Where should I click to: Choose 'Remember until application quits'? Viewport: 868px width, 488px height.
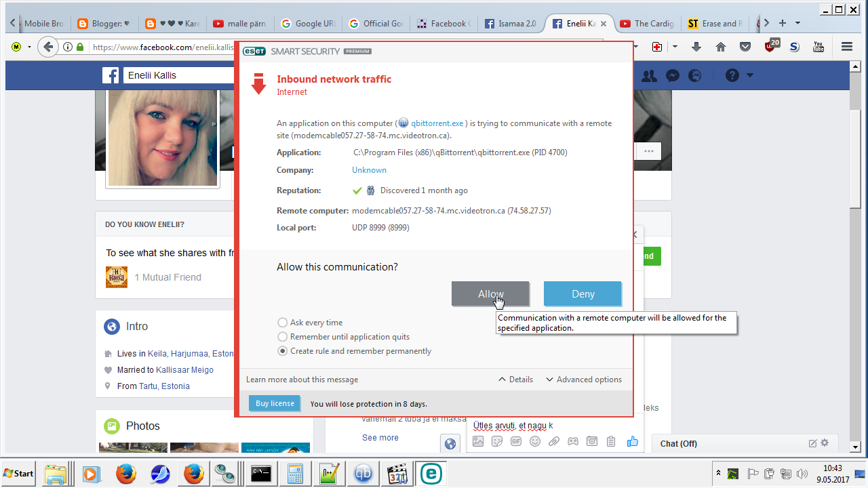(x=344, y=337)
